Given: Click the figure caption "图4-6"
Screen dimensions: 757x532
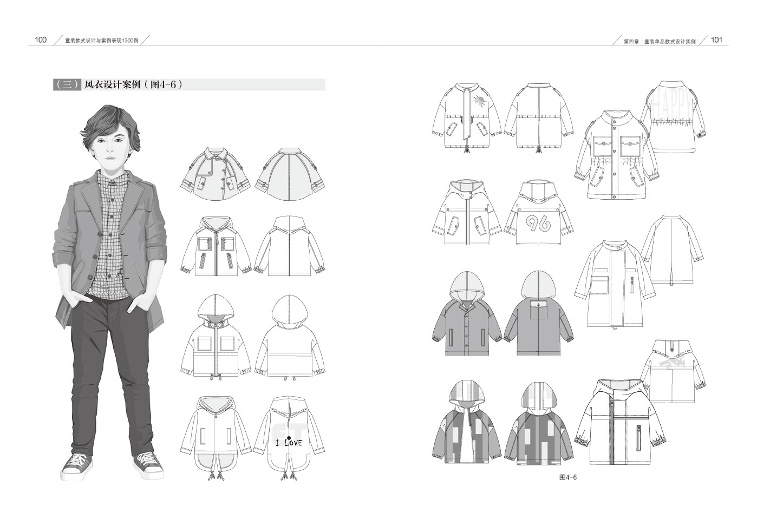Looking at the screenshot, I should (568, 477).
